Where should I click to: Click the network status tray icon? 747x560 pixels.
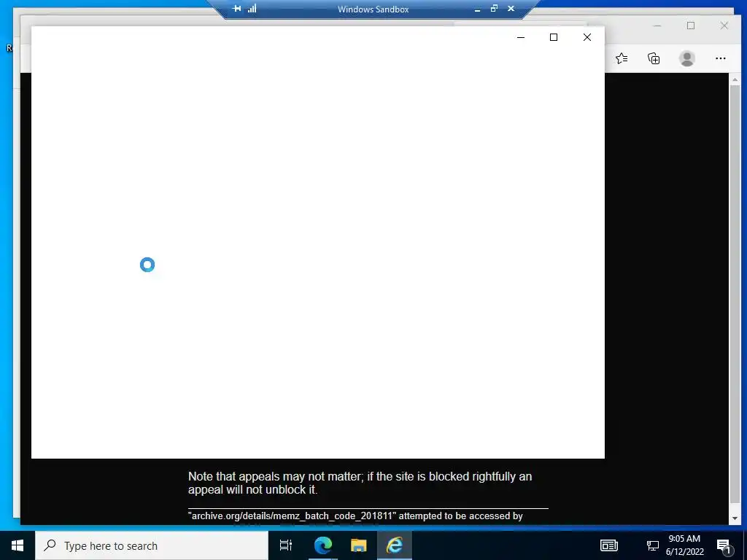(x=652, y=545)
